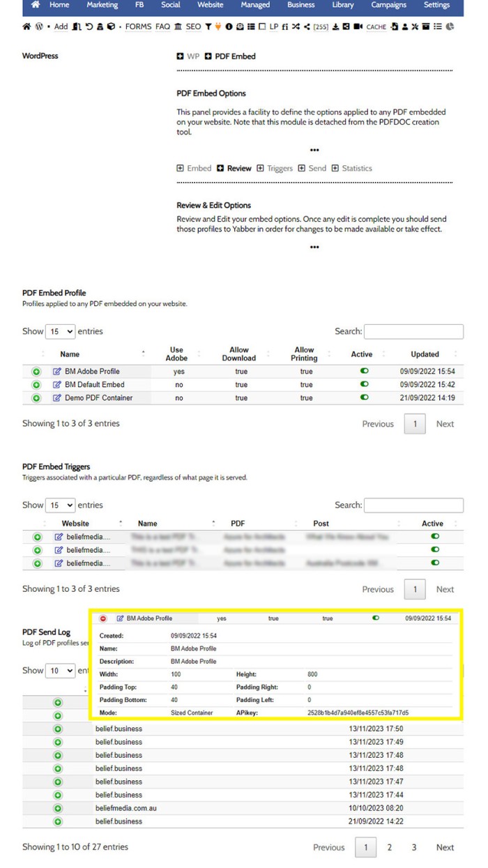Click the WordPress logo icon in toolbar
Screen dimensions: 488x868
pyautogui.click(x=39, y=26)
